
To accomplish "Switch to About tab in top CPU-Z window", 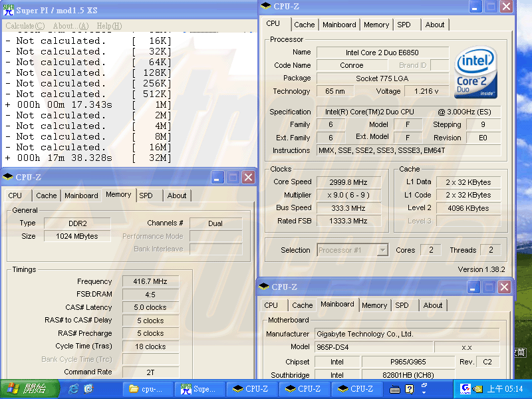I will 435,25.
